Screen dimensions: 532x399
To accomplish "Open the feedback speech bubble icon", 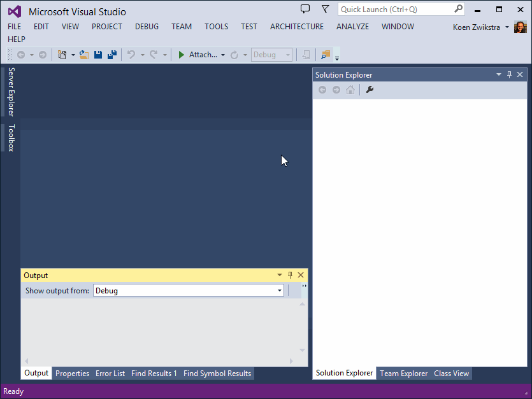I will pyautogui.click(x=305, y=9).
